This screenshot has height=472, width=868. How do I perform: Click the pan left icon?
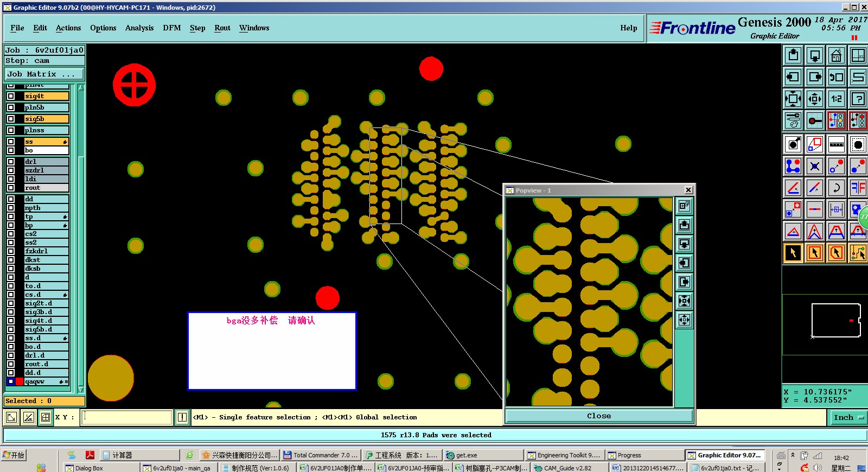pyautogui.click(x=793, y=77)
